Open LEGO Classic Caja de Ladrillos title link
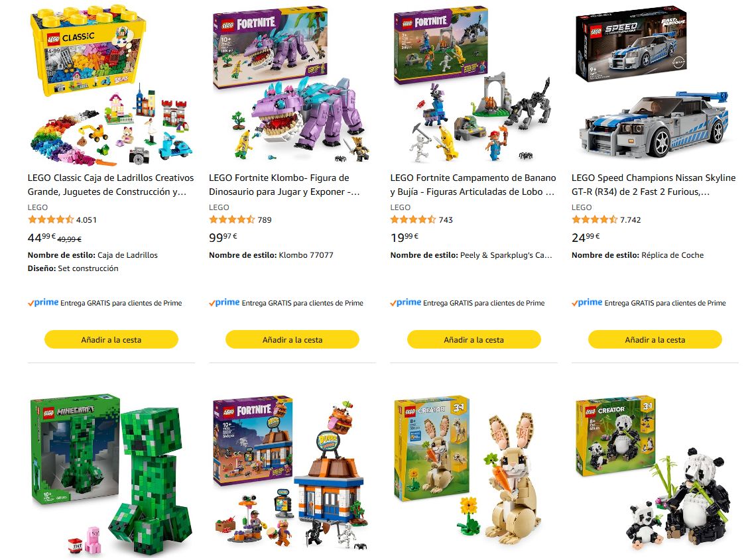This screenshot has height=560, width=756. (x=111, y=185)
